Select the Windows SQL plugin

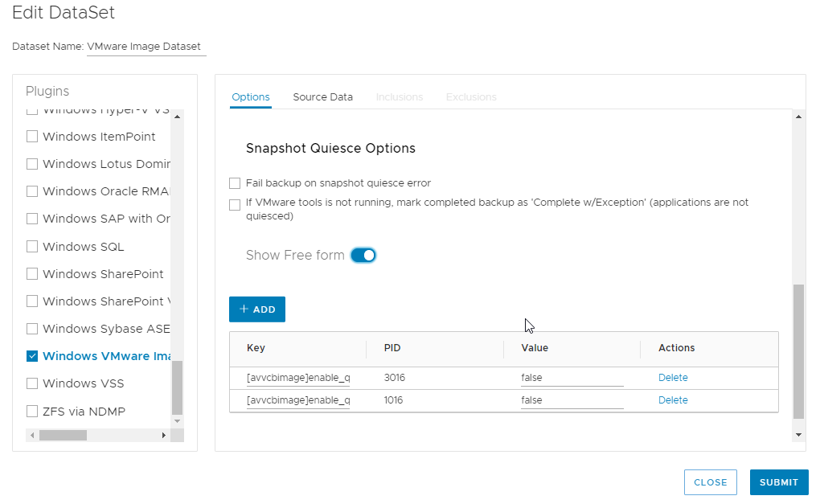[32, 247]
